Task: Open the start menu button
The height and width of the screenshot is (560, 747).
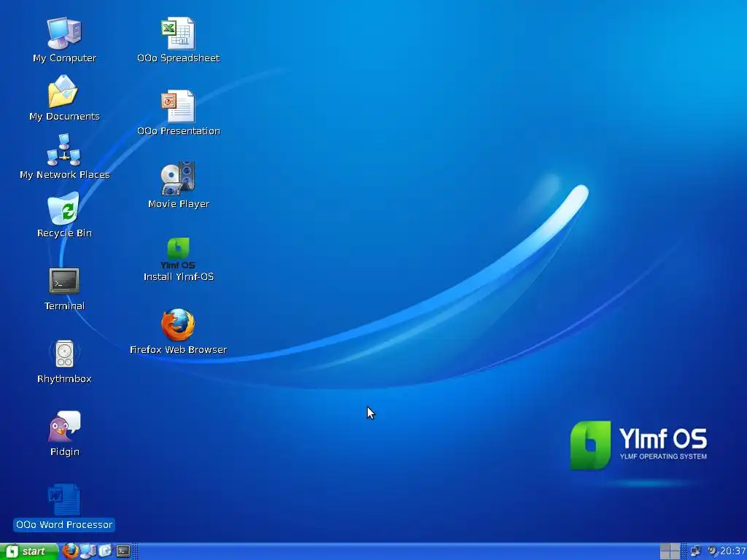Action: pyautogui.click(x=29, y=551)
